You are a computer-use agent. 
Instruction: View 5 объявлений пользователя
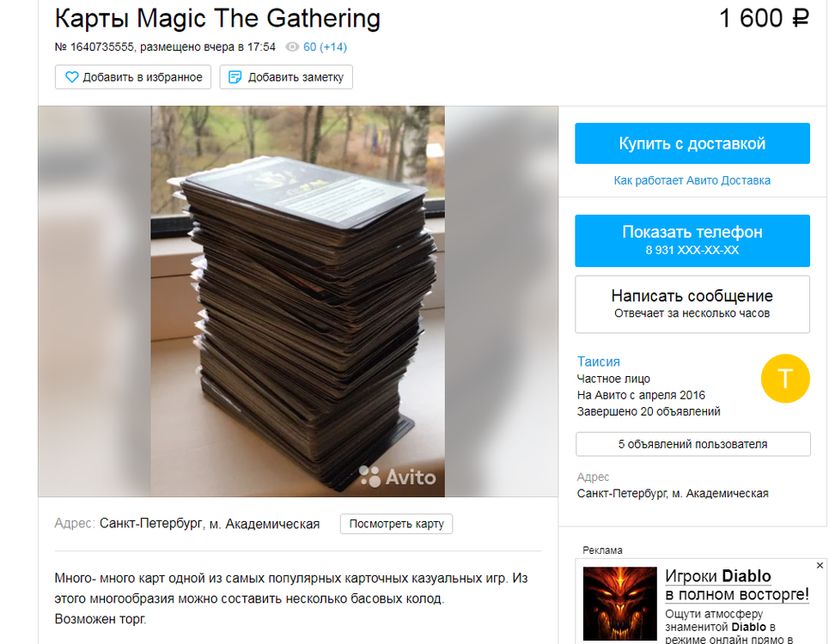(x=692, y=444)
